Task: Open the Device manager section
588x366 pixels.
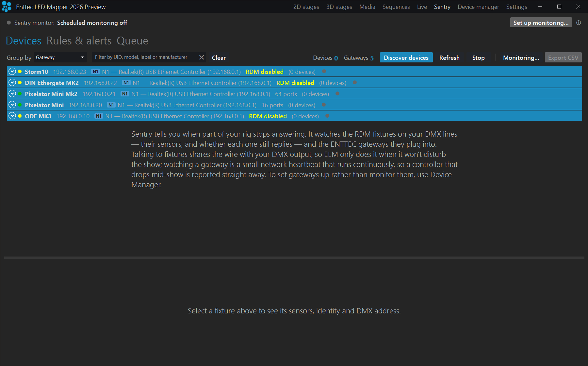Action: coord(478,7)
